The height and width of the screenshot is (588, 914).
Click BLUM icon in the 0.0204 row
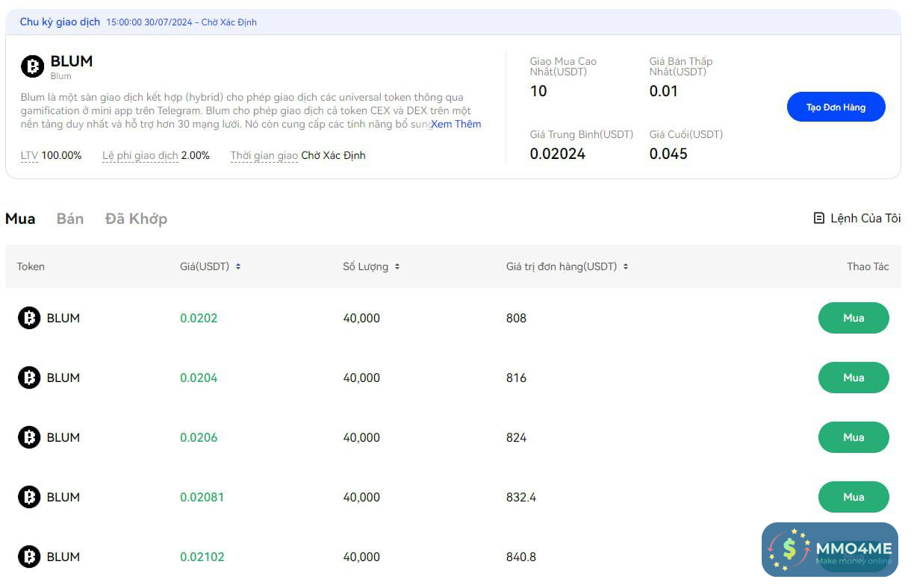click(x=29, y=378)
